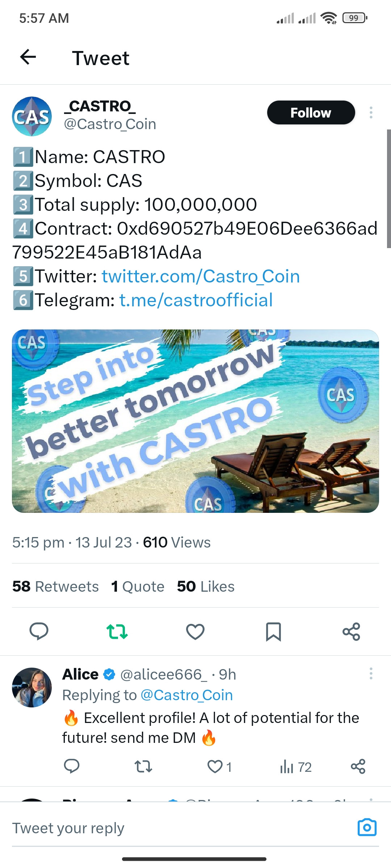Image resolution: width=391 pixels, height=868 pixels.
Task: Like the main tweet with the heart icon
Action: tap(195, 631)
